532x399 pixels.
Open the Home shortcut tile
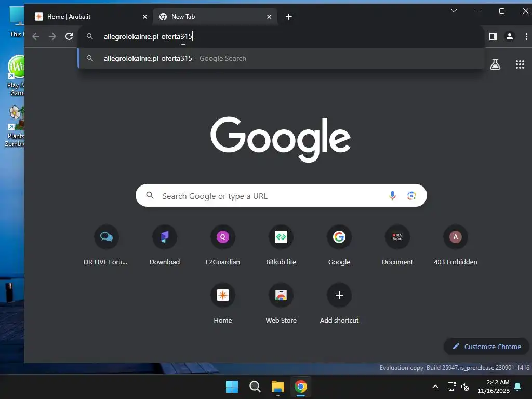pos(223,303)
